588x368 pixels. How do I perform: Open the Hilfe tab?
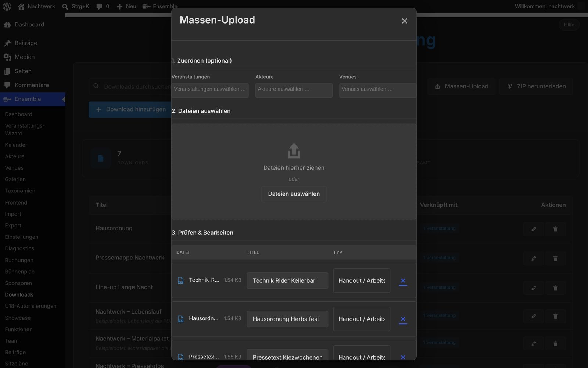point(569,25)
